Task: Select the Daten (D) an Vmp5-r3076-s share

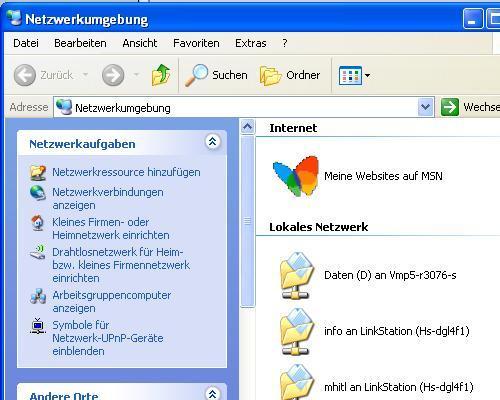Action: click(368, 275)
